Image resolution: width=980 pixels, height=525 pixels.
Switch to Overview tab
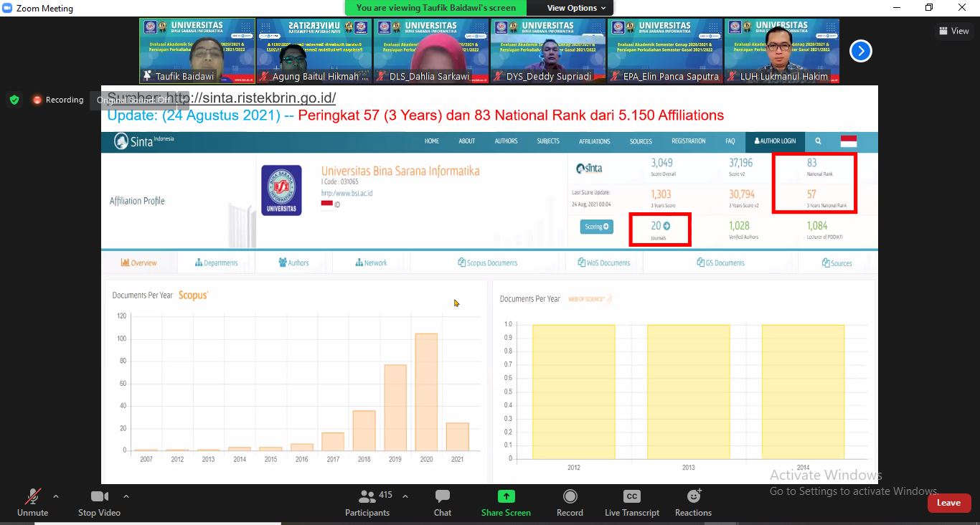pos(138,262)
